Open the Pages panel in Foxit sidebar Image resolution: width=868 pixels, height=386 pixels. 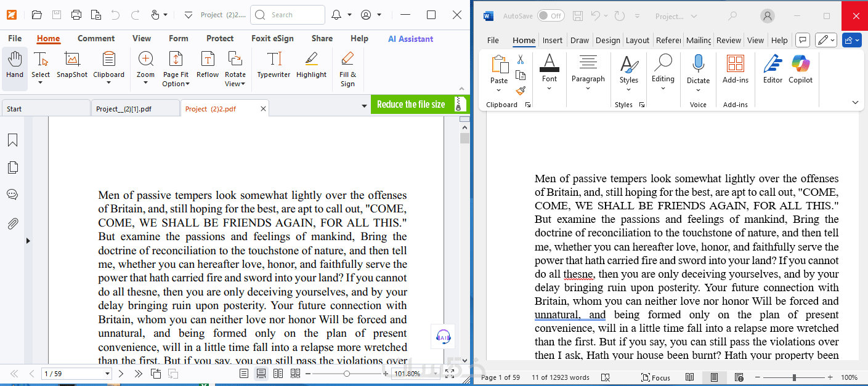click(12, 167)
